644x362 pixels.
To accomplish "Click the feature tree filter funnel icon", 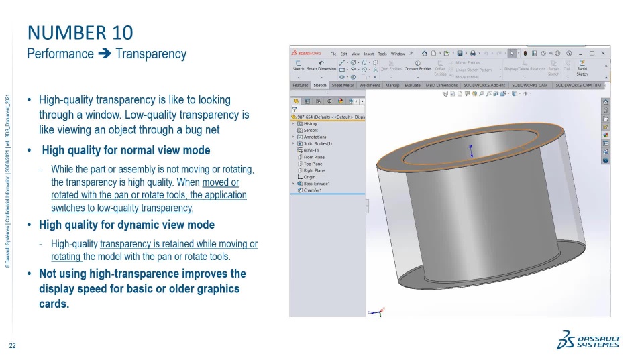I will point(294,109).
